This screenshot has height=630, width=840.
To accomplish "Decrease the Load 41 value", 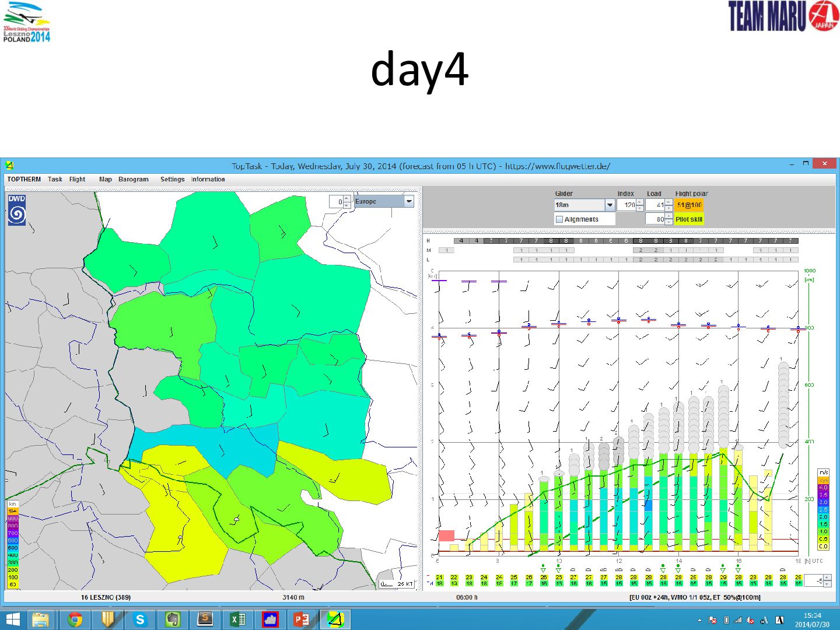I will click(x=668, y=208).
